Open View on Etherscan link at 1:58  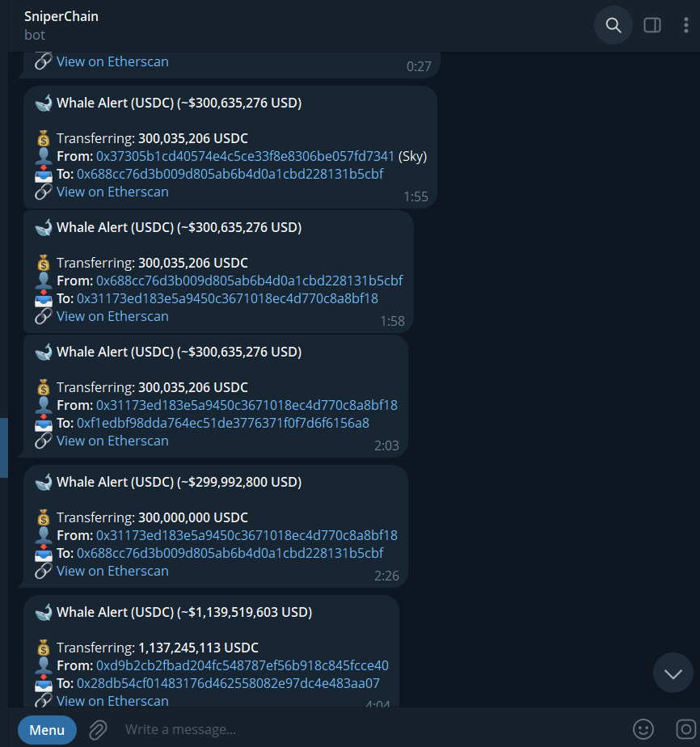click(x=112, y=316)
